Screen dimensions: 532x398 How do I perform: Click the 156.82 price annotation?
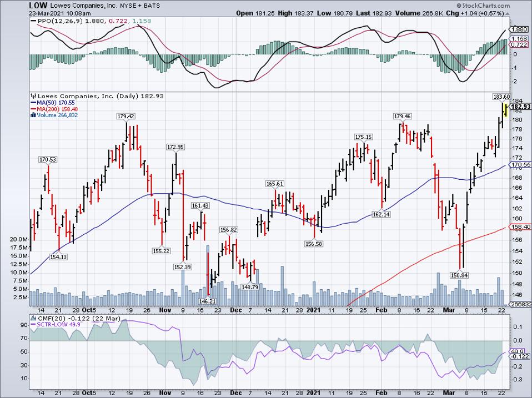[228, 230]
